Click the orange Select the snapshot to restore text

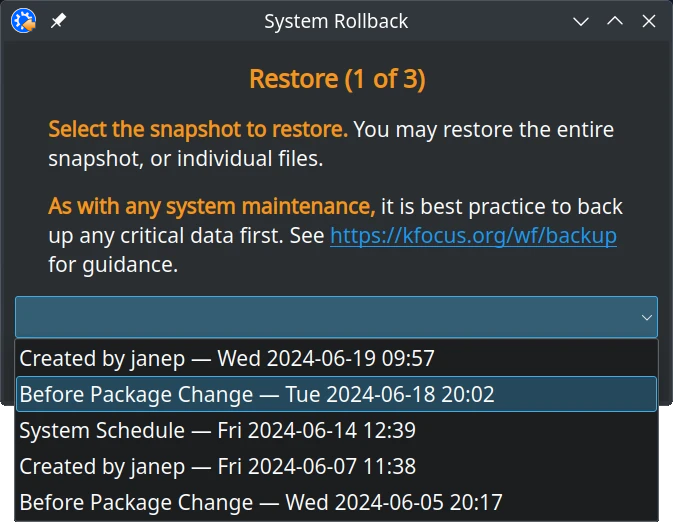tap(198, 129)
